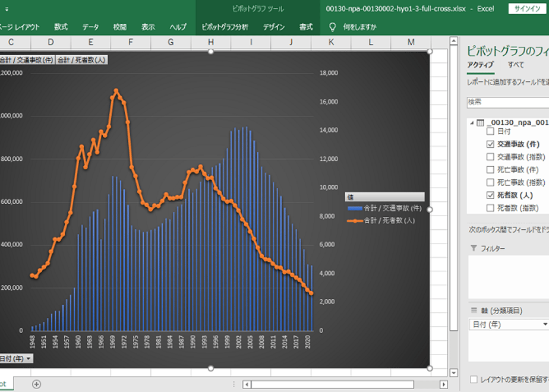Select column M header
The height and width of the screenshot is (392, 549).
[x=411, y=42]
